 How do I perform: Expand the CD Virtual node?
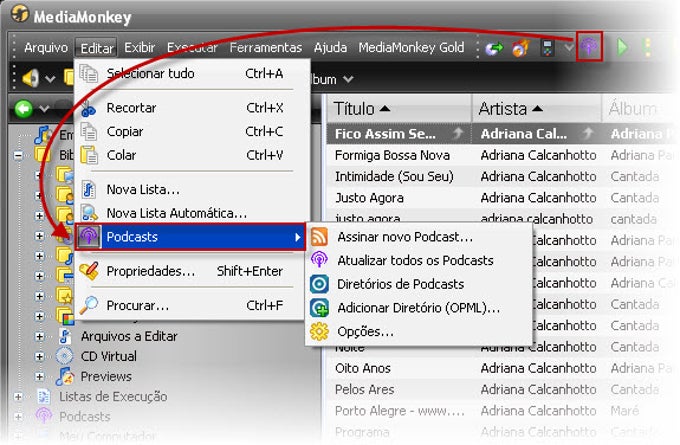pos(39,356)
